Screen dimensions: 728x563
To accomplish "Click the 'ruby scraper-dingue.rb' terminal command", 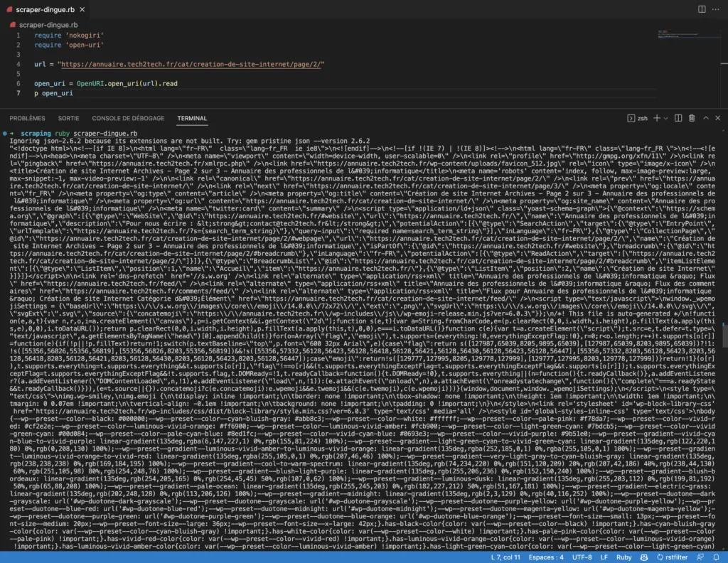I will tap(96, 134).
